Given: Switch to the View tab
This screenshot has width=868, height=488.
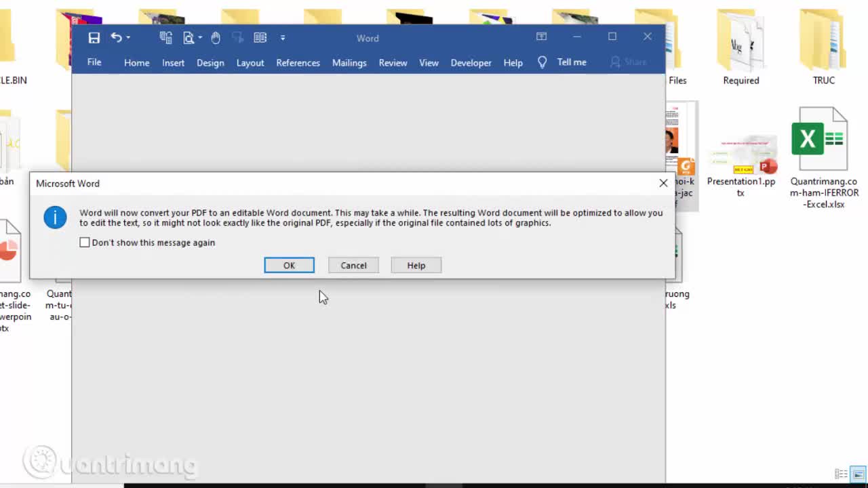Looking at the screenshot, I should tap(429, 62).
